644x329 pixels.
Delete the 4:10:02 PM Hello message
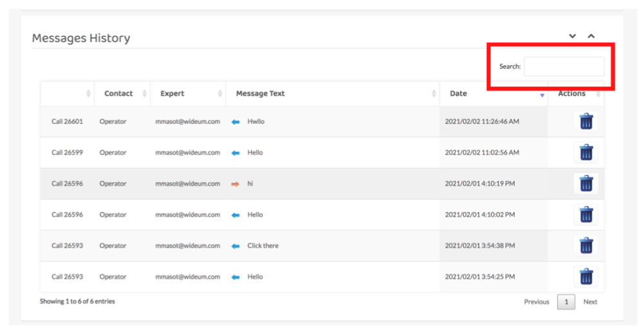pyautogui.click(x=585, y=214)
